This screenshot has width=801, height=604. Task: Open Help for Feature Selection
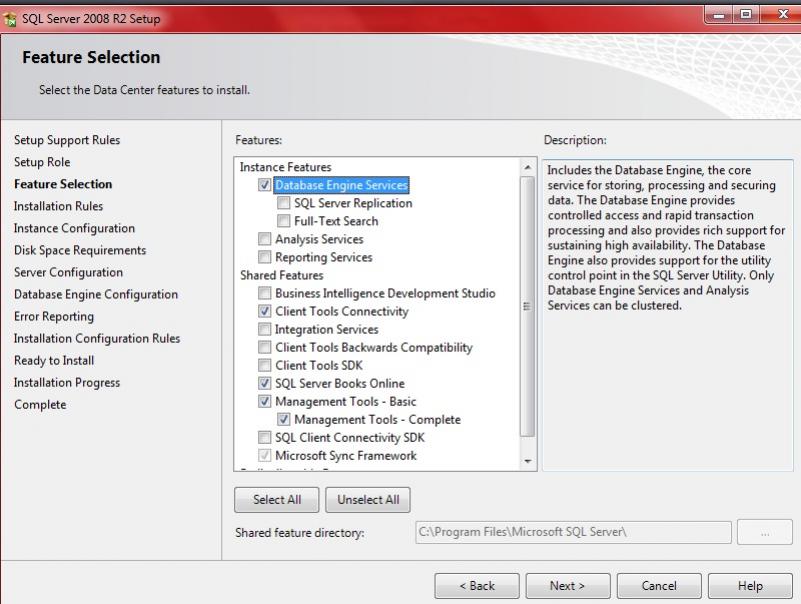pos(750,586)
